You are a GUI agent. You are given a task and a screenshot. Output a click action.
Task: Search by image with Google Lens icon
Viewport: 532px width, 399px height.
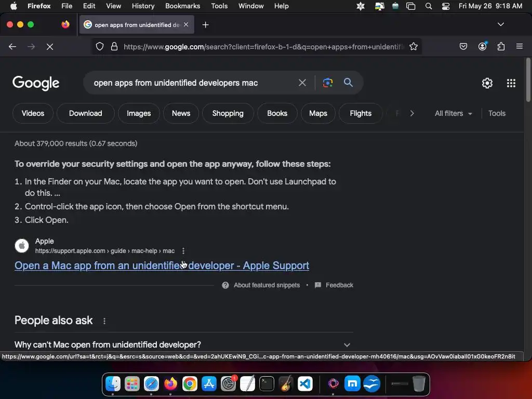point(327,83)
